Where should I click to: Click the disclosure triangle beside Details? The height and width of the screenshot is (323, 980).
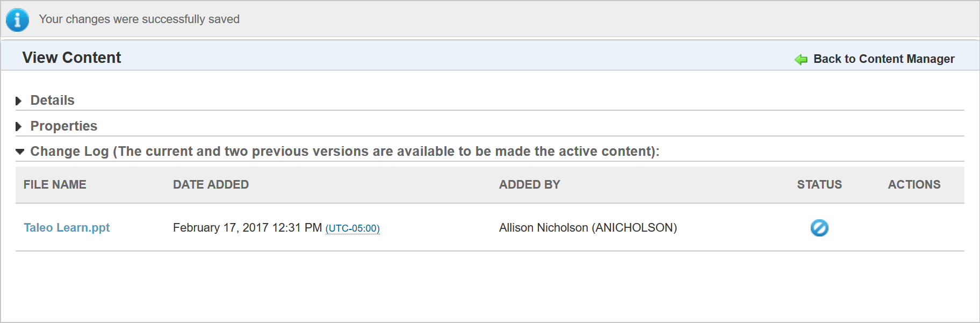point(19,100)
